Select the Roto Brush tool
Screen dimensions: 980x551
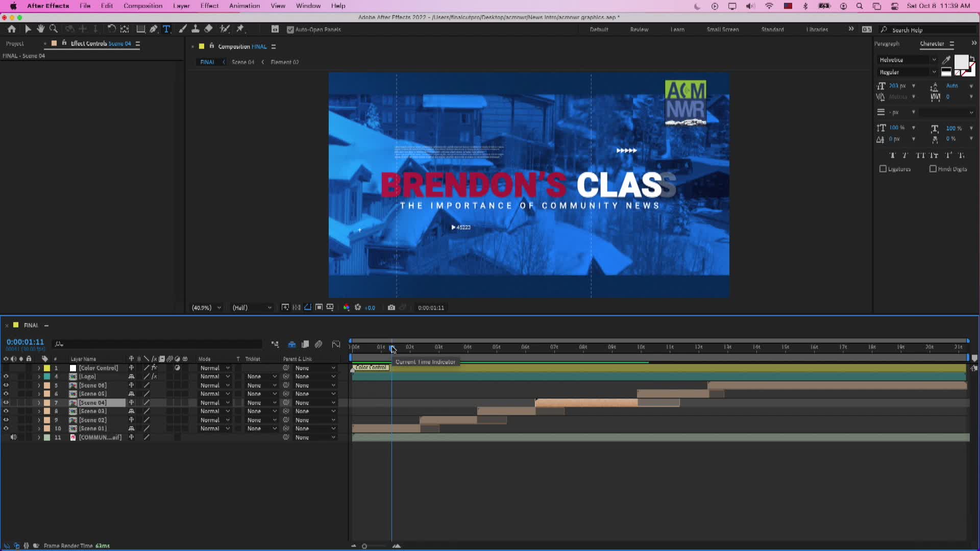[225, 30]
